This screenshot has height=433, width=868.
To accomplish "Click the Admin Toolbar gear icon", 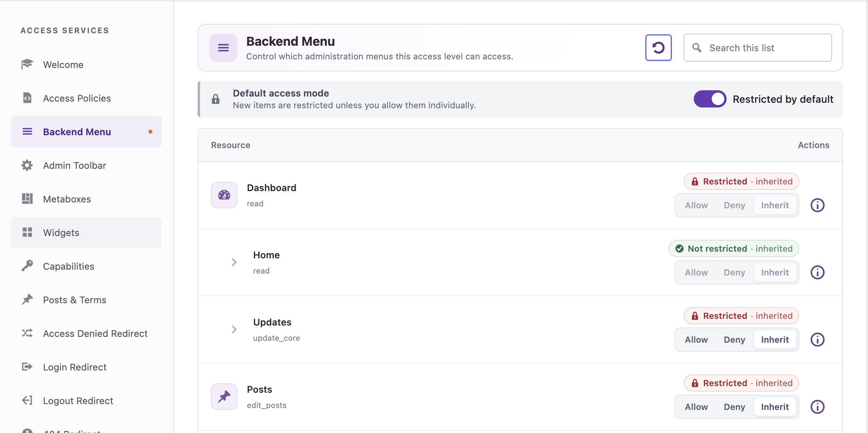I will coord(27,165).
